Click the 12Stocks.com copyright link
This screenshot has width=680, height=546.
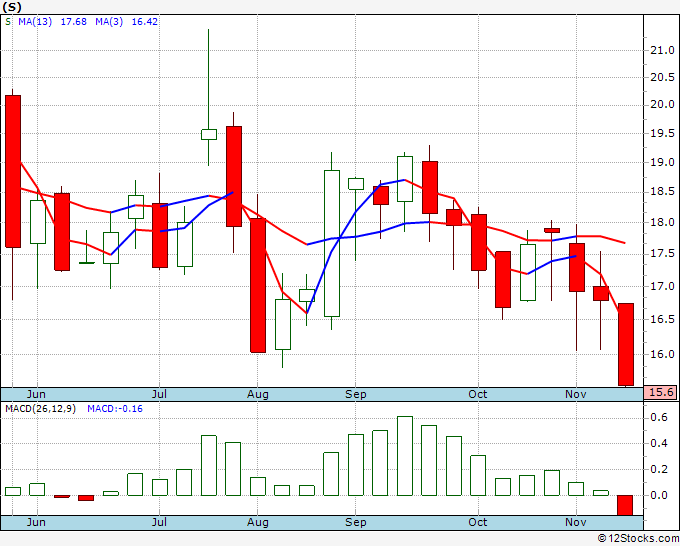point(638,538)
